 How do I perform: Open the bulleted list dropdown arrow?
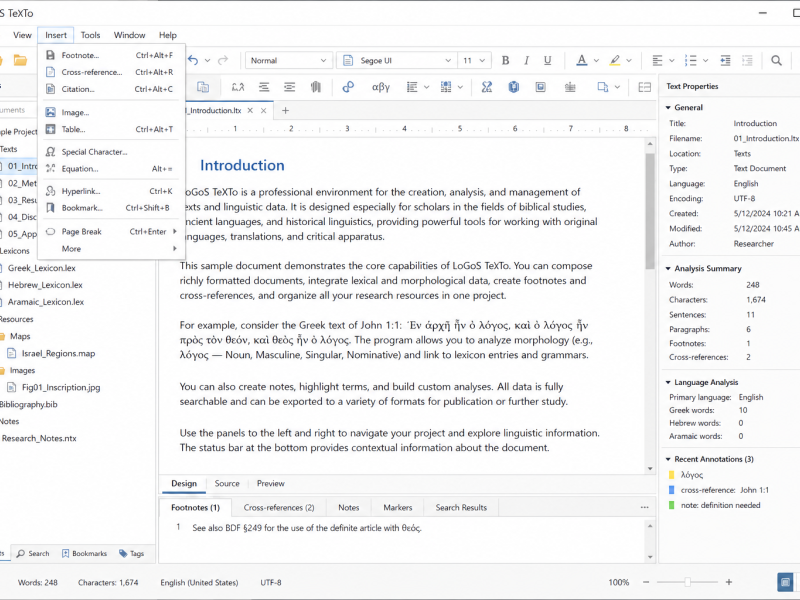pos(705,60)
